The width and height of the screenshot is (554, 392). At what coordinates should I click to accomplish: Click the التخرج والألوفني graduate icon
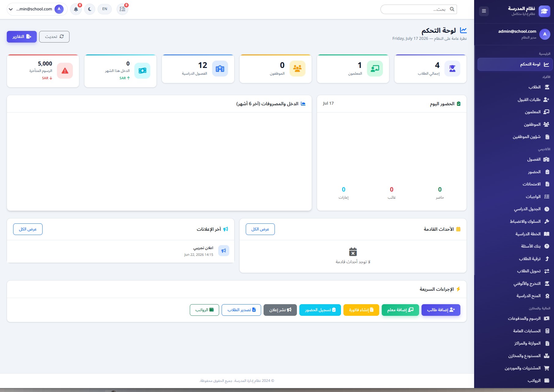pos(547,284)
